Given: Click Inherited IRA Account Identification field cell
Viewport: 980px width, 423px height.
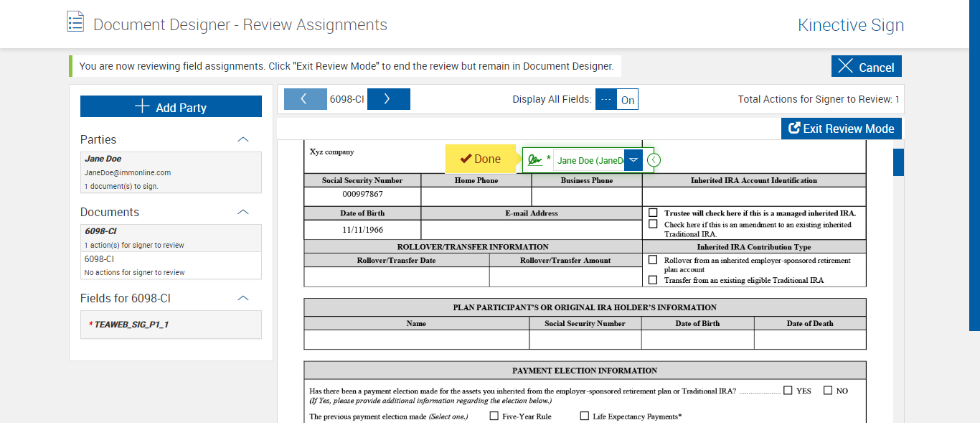Looking at the screenshot, I should [x=754, y=196].
